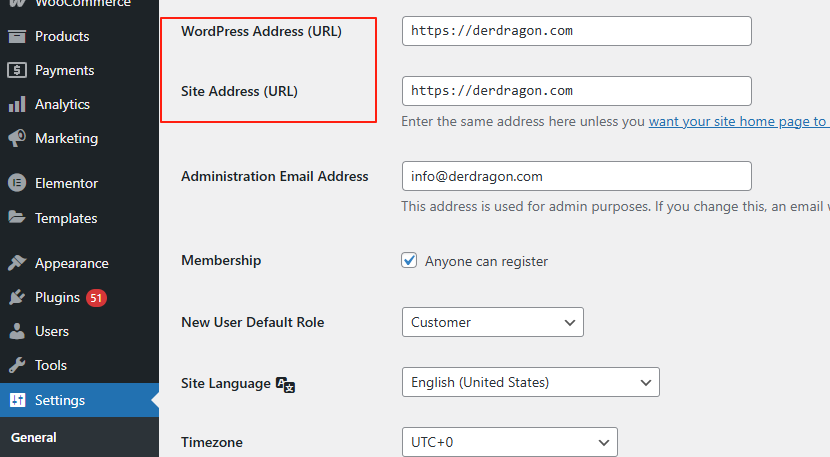Go to the Users menu item
Screen dimensions: 830x457
[x=52, y=331]
